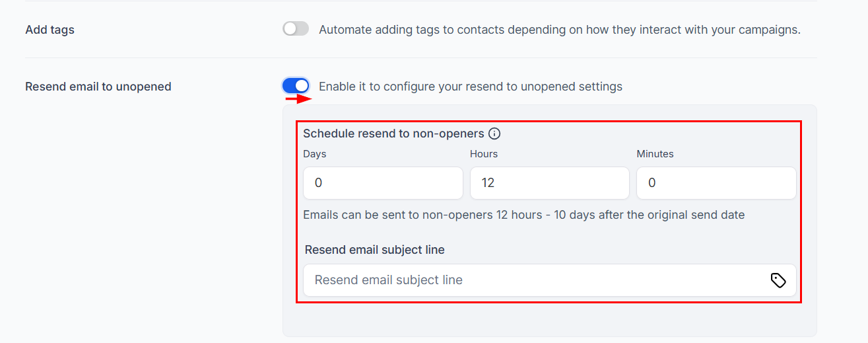The width and height of the screenshot is (868, 343).
Task: Click the Enable it to configure description text
Action: (x=471, y=87)
